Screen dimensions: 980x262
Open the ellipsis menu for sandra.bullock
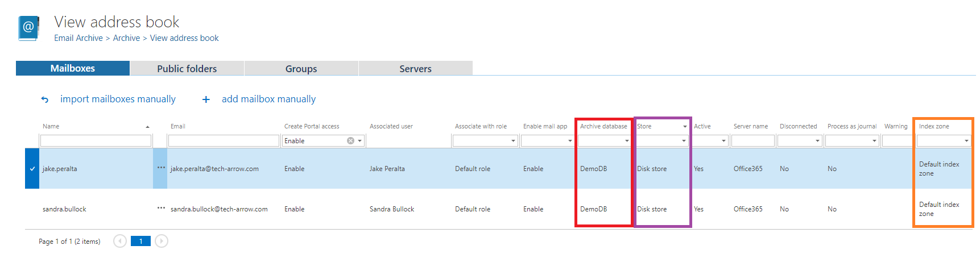[161, 209]
